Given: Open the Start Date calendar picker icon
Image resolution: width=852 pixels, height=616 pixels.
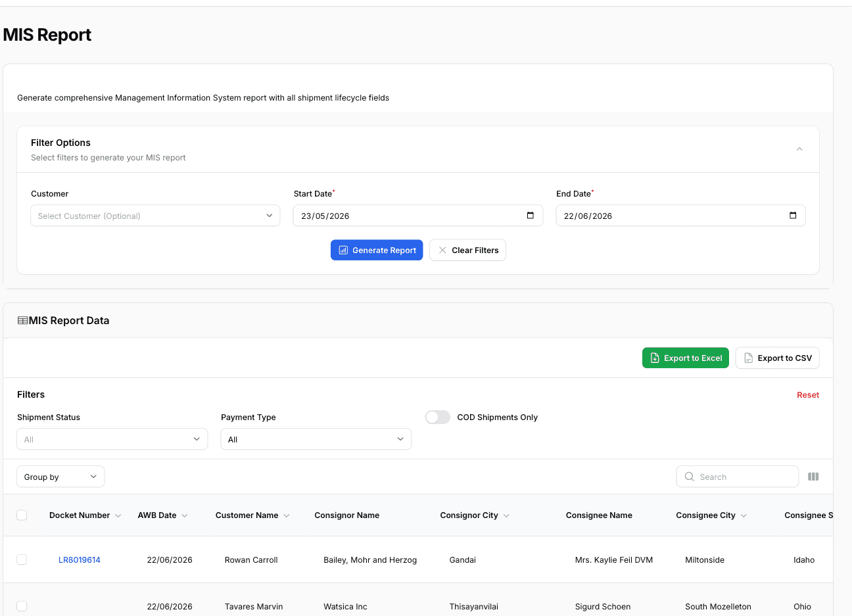Looking at the screenshot, I should point(531,216).
